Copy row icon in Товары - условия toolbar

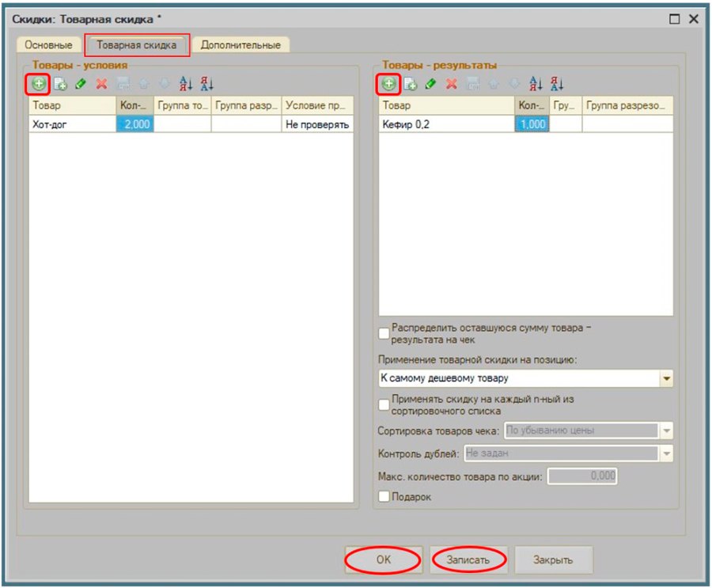pos(60,84)
